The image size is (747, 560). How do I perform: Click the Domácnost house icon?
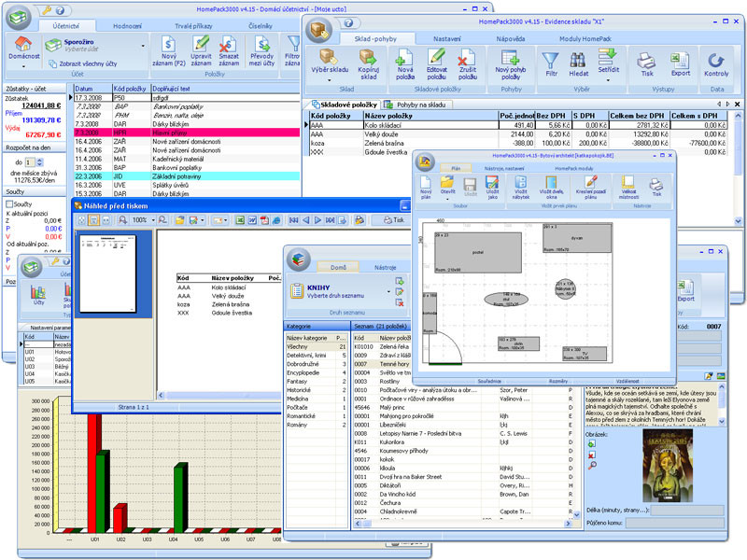click(23, 44)
